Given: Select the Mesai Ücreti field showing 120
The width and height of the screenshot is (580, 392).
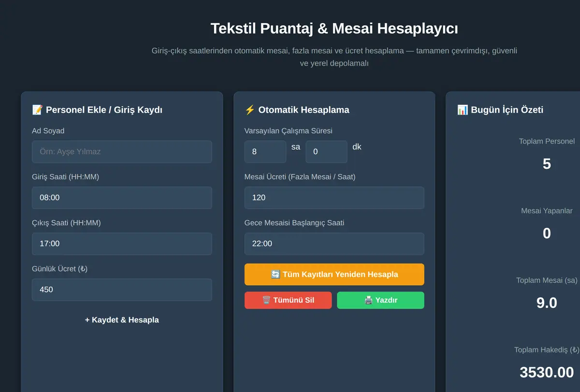Looking at the screenshot, I should coord(334,198).
